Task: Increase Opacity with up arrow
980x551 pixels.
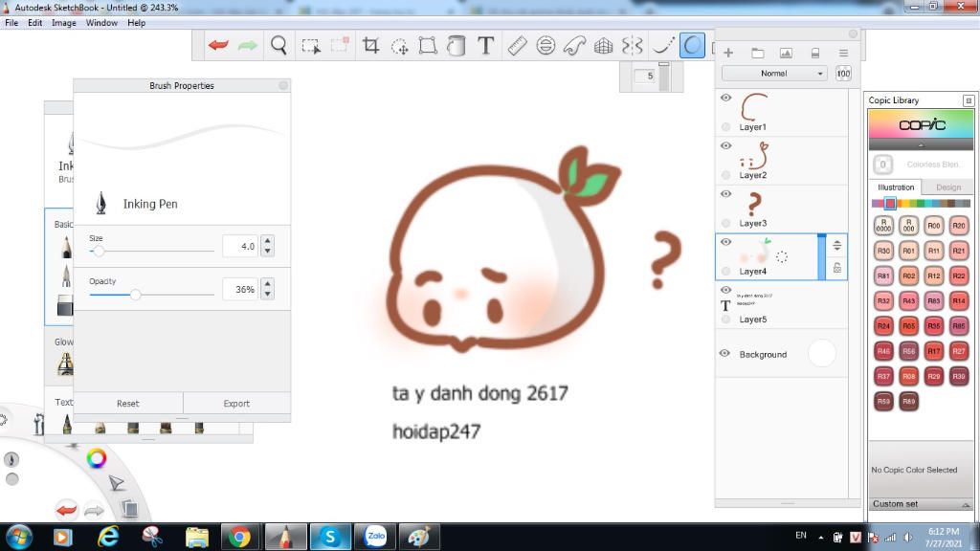Action: coord(268,283)
